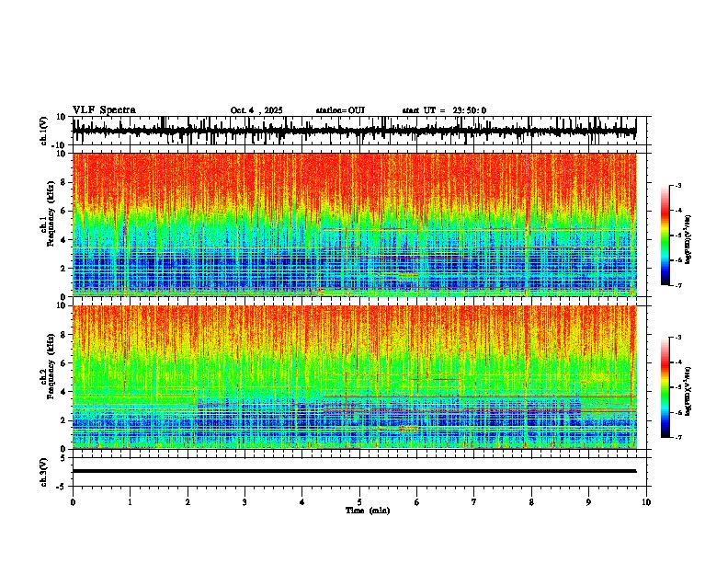Click time axis tick label '2'
This screenshot has width=728, height=563.
[x=188, y=502]
